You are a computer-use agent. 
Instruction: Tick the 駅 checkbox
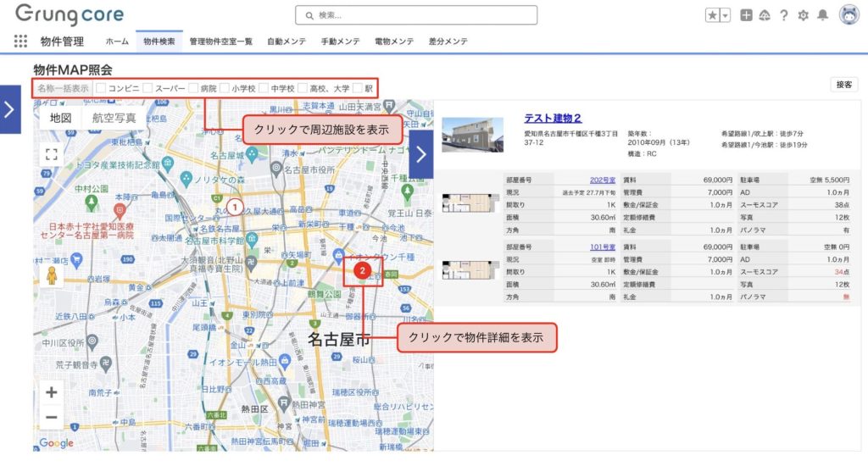pyautogui.click(x=358, y=87)
